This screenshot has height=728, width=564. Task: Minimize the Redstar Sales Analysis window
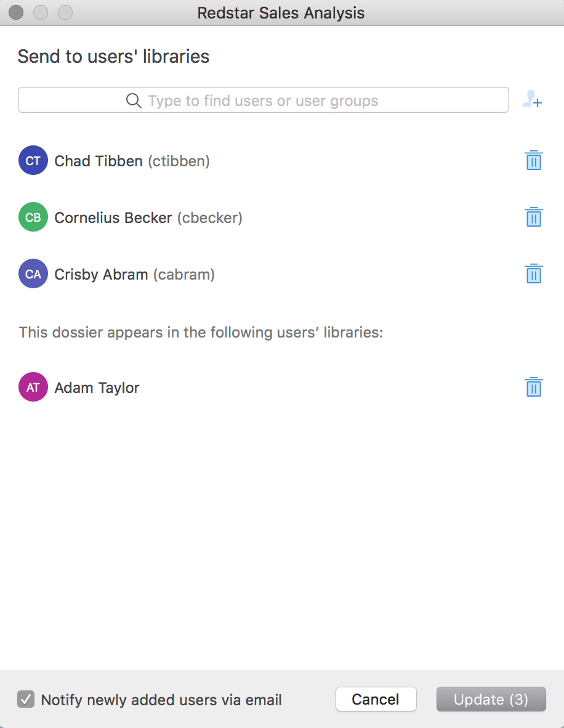(x=41, y=12)
